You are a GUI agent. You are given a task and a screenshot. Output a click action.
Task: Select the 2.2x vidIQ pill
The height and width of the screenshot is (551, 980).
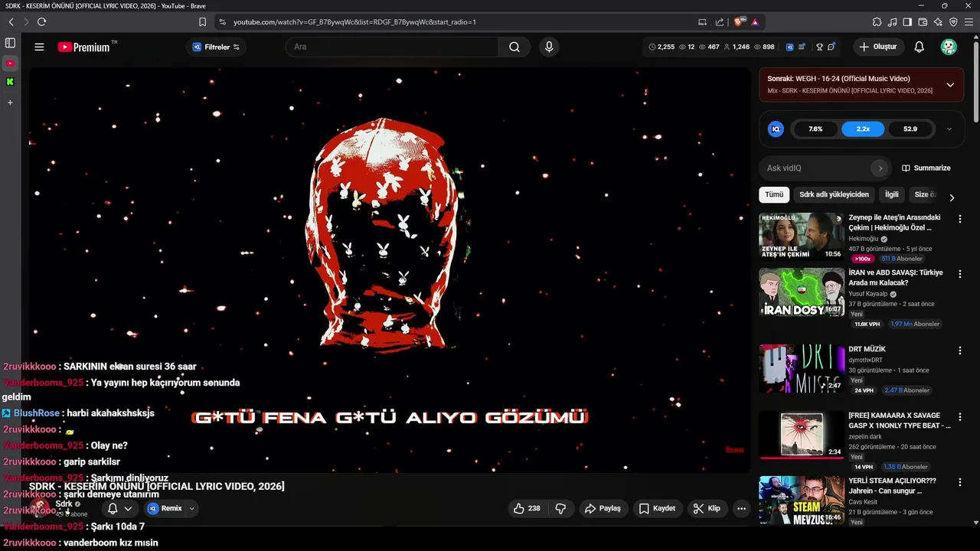pos(863,129)
